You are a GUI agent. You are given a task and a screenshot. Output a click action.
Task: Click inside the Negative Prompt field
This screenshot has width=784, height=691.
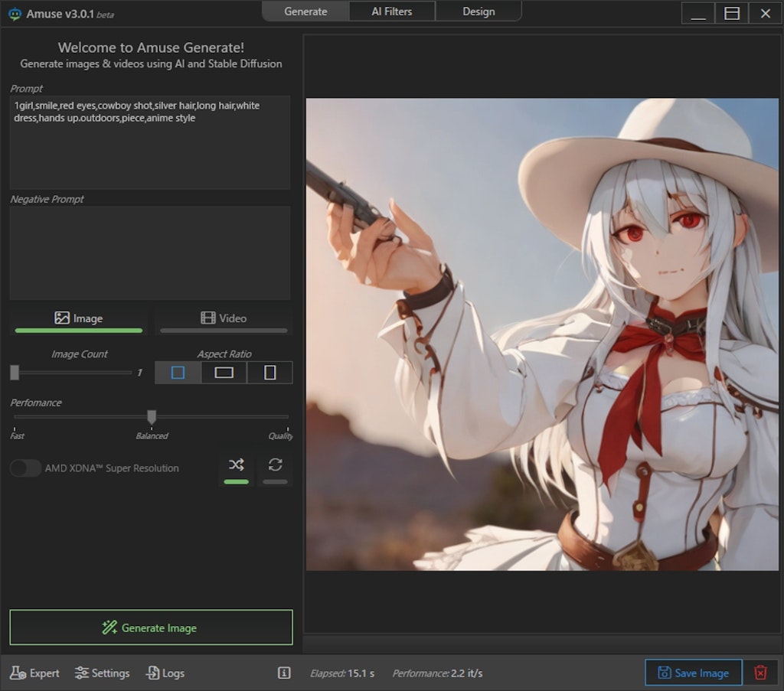tap(149, 253)
